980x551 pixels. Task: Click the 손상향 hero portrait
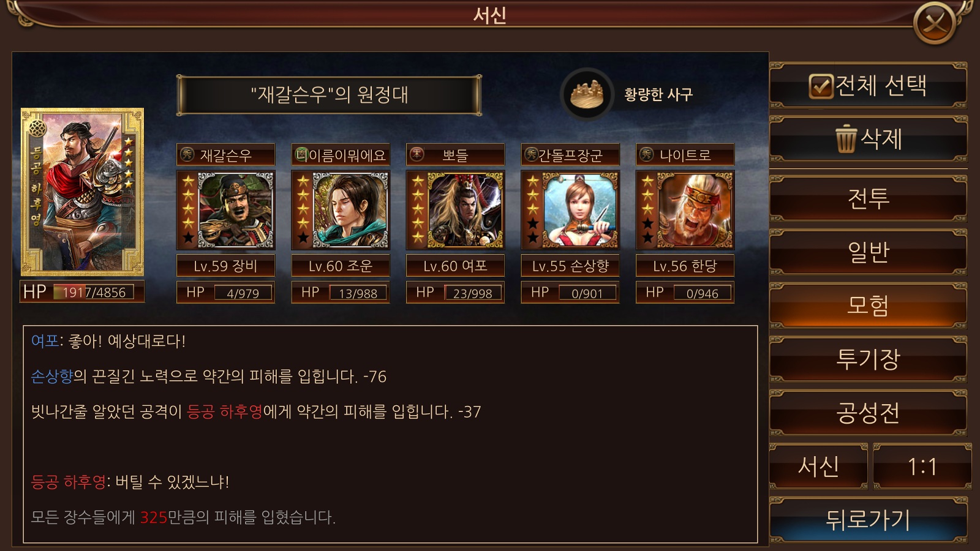pyautogui.click(x=570, y=209)
